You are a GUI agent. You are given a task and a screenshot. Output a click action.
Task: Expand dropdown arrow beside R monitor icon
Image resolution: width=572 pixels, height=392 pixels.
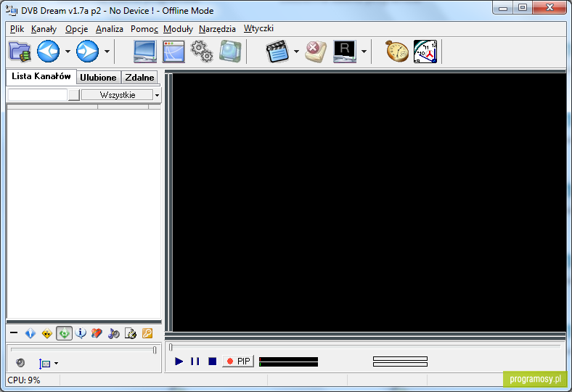pos(364,52)
